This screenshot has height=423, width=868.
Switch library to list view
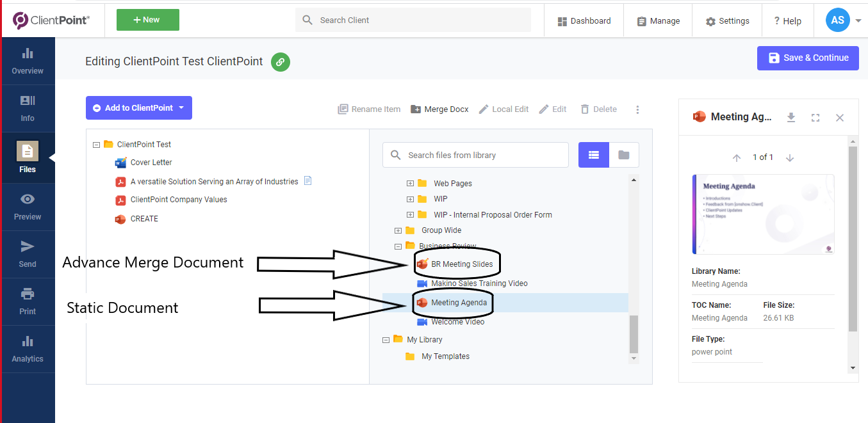coord(594,155)
